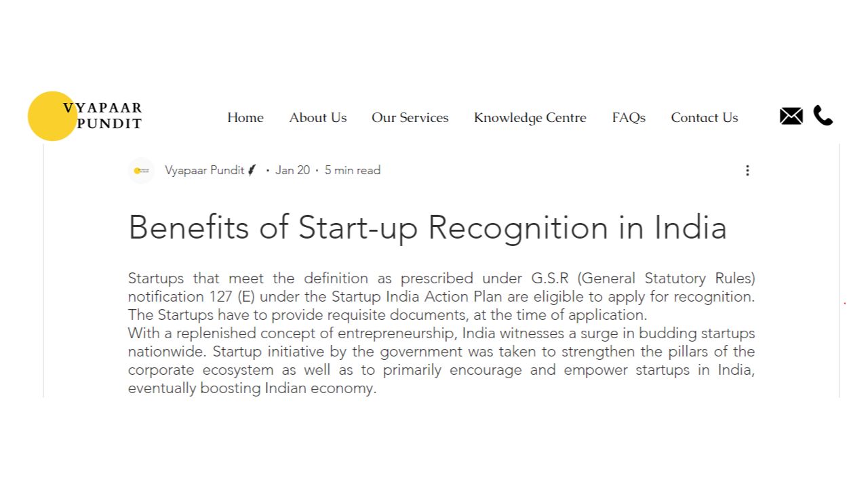The height and width of the screenshot is (488, 868).
Task: Select Contact Us in navigation
Action: click(705, 117)
